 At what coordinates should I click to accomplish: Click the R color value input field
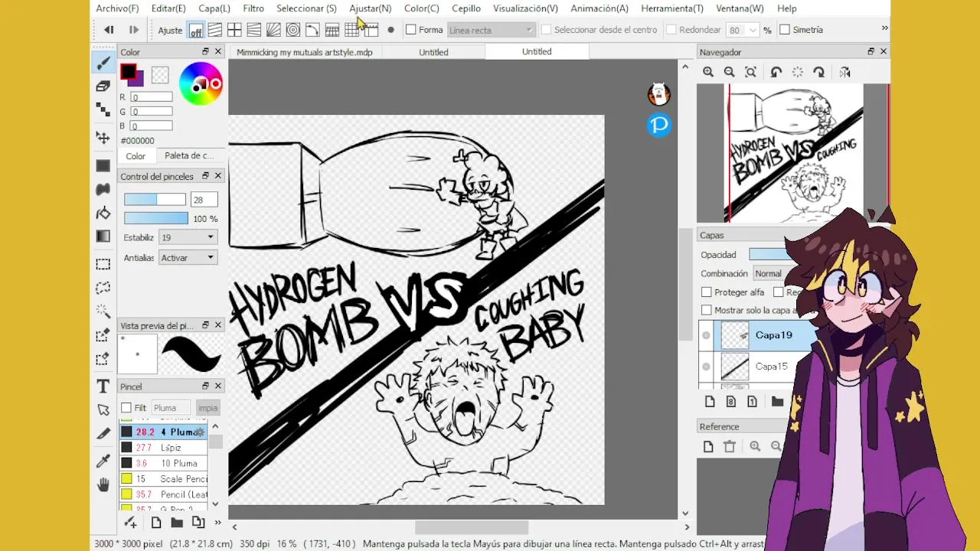point(152,97)
